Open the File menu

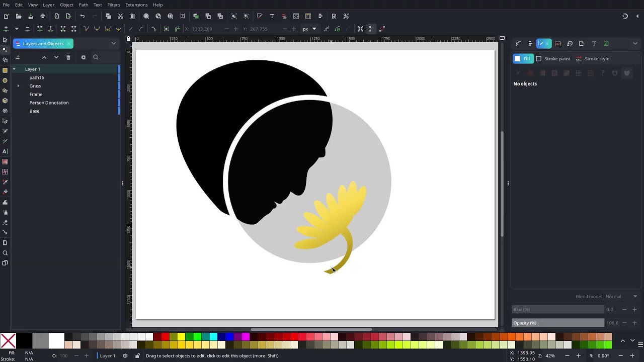coord(6,5)
